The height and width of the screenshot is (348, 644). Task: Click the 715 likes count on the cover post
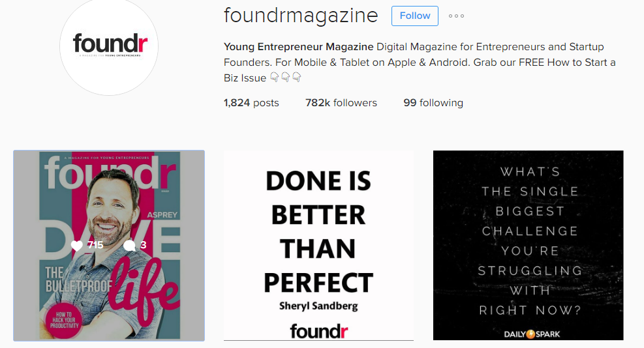tap(95, 245)
